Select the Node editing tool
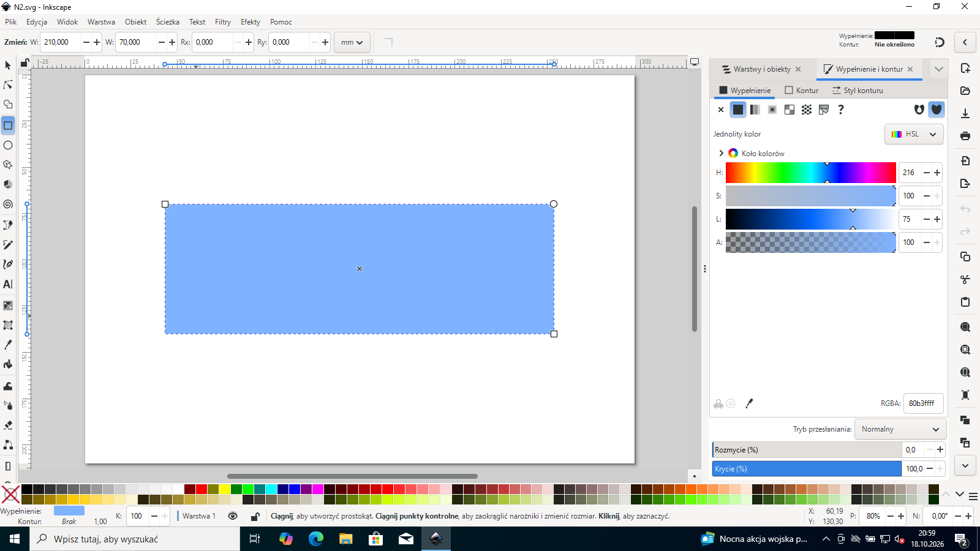980x551 pixels. pos(8,84)
